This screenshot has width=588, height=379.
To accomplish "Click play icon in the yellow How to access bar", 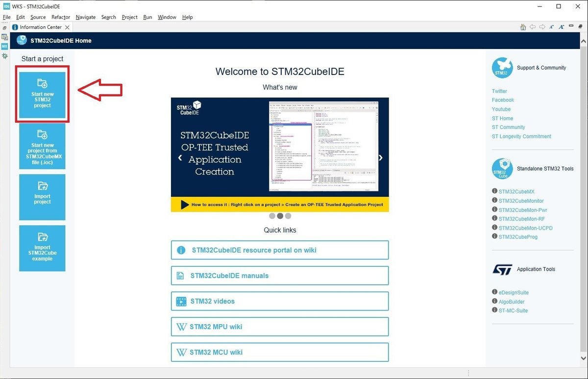I will point(185,205).
